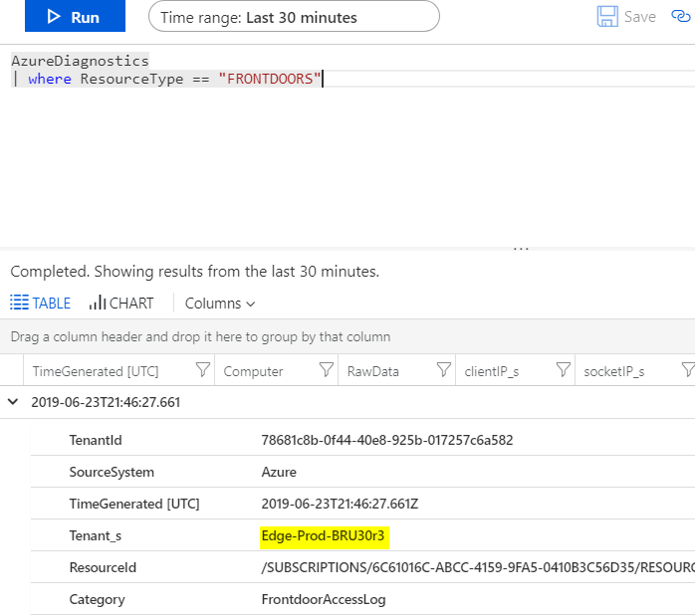Collapse the 2019-06-23T21:46:27.661 result row
The height and width of the screenshot is (616, 695).
click(14, 403)
